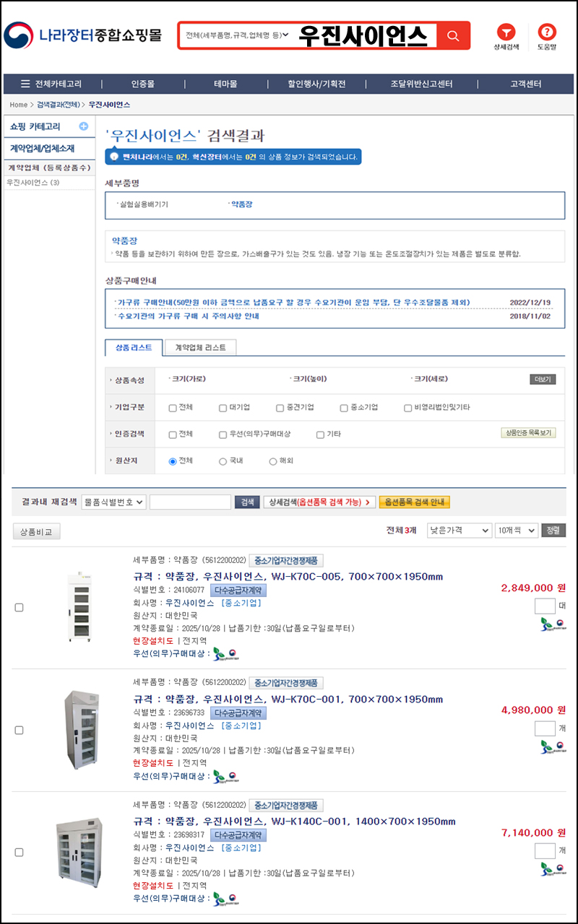This screenshot has width=578, height=924.
Task: Open 수요기관의 가구류 구매 시 주의사항 안내 link
Action: click(189, 315)
